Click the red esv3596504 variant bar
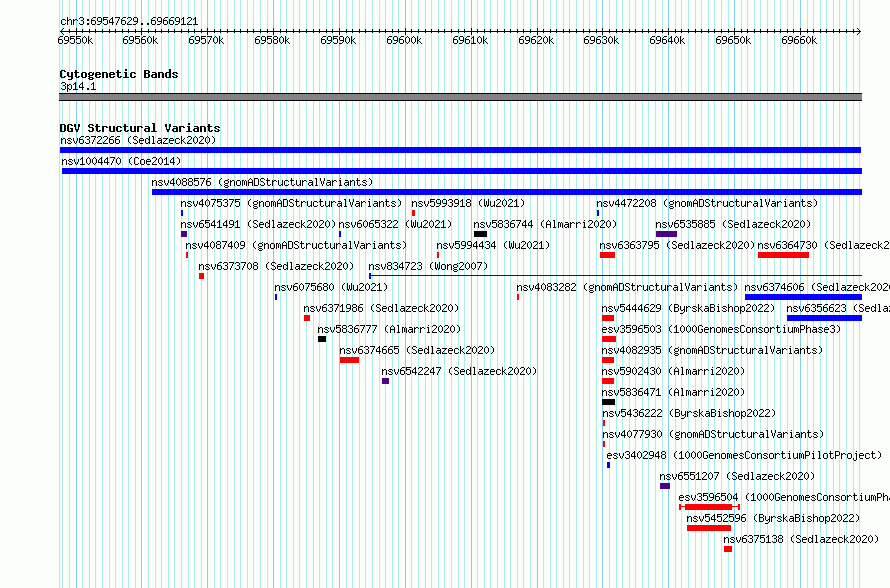This screenshot has height=588, width=890. [709, 507]
